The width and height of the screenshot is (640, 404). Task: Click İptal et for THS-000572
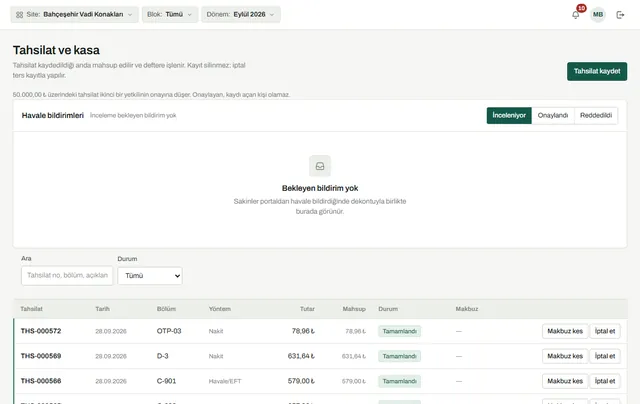coord(605,331)
